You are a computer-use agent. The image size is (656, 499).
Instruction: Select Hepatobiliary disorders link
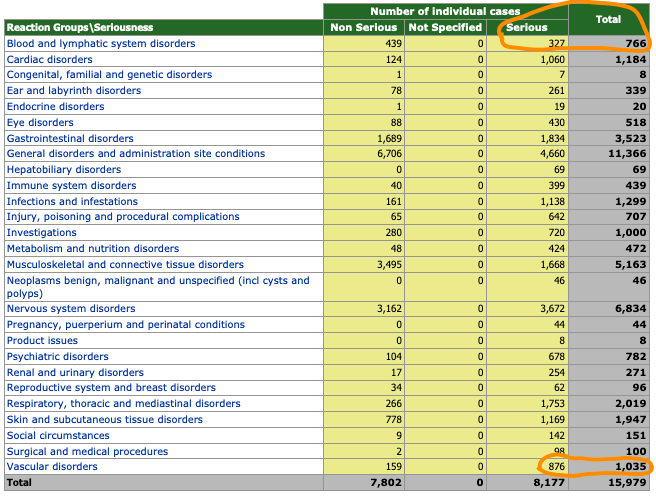click(x=64, y=169)
